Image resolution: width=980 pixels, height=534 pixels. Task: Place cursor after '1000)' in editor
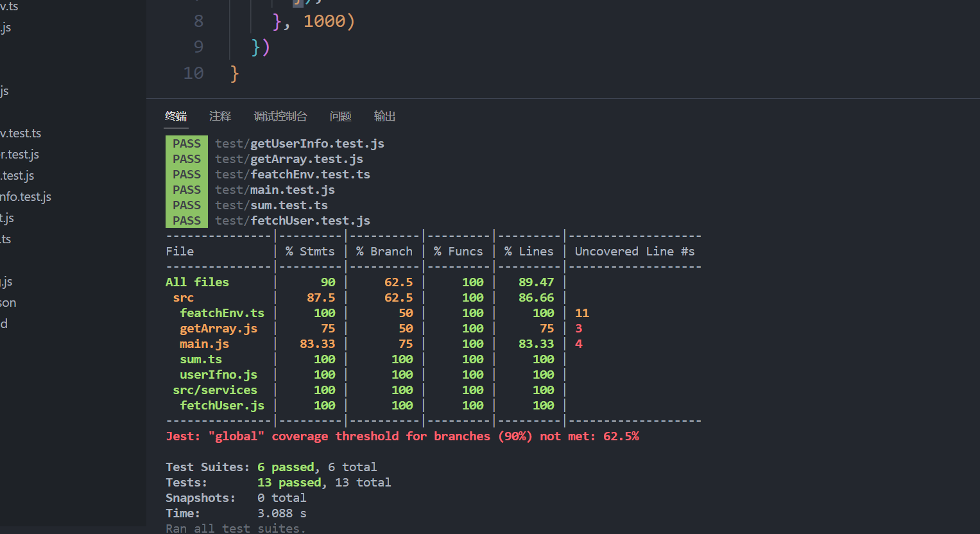355,21
